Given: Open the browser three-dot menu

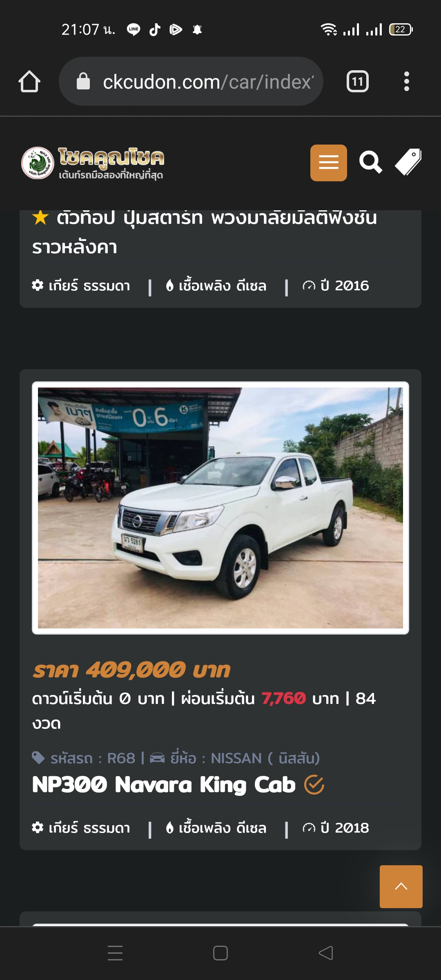Looking at the screenshot, I should point(406,81).
